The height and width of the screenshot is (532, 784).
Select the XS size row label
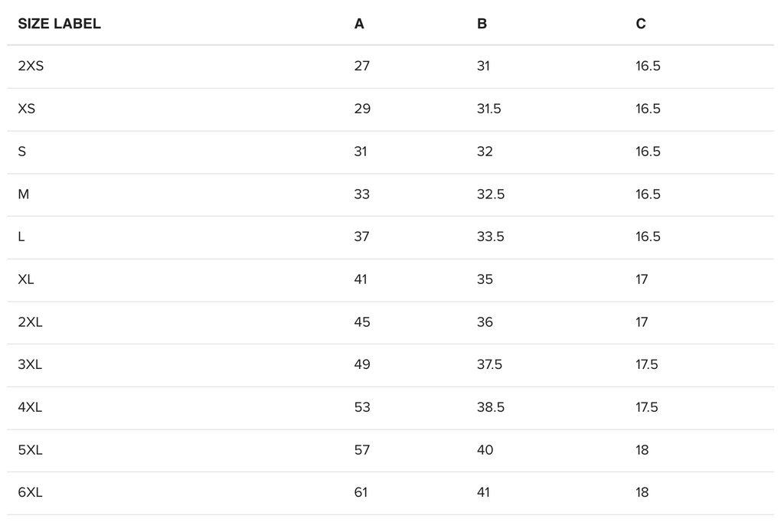[x=27, y=109]
